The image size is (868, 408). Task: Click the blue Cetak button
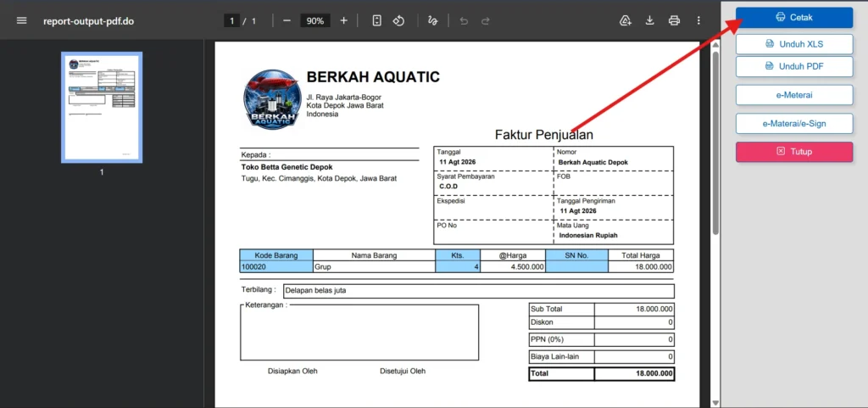click(794, 18)
